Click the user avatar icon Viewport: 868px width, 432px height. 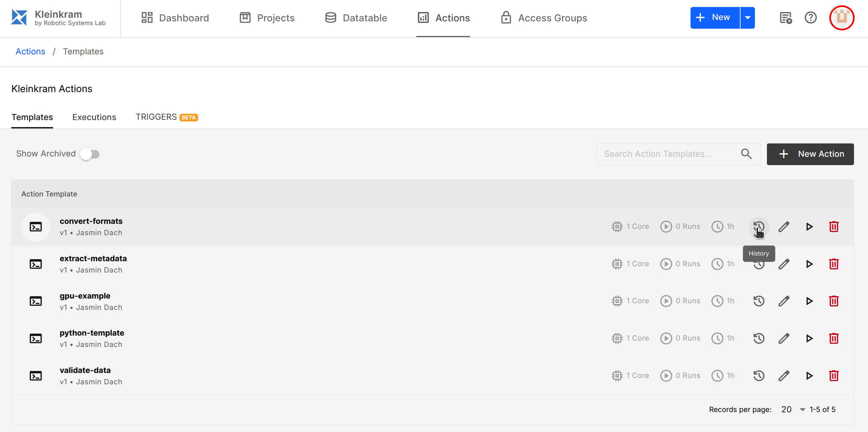[841, 18]
